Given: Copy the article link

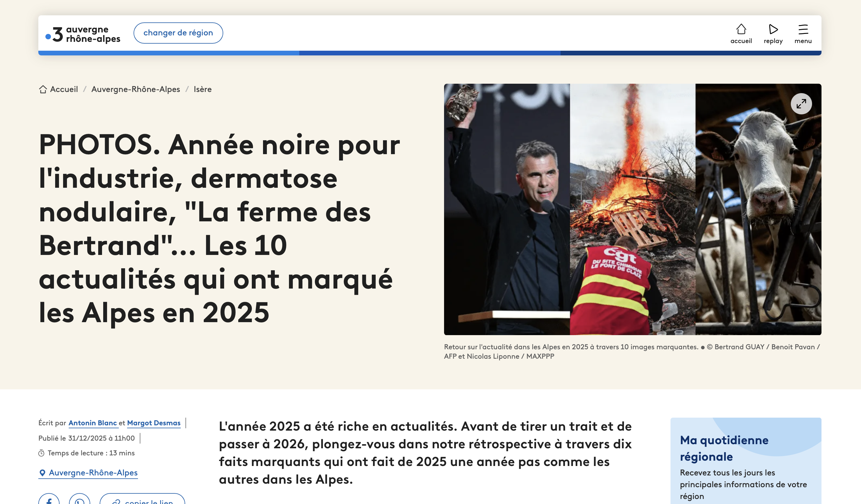Looking at the screenshot, I should 142,500.
